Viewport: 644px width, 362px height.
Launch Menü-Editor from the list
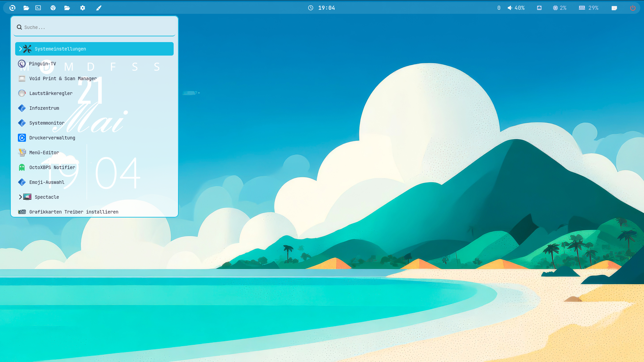94,153
